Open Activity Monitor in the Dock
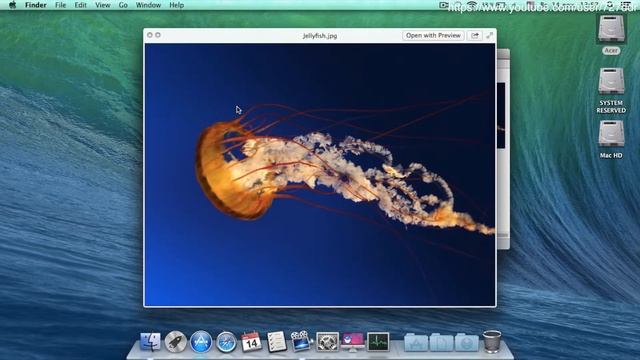 [378, 342]
